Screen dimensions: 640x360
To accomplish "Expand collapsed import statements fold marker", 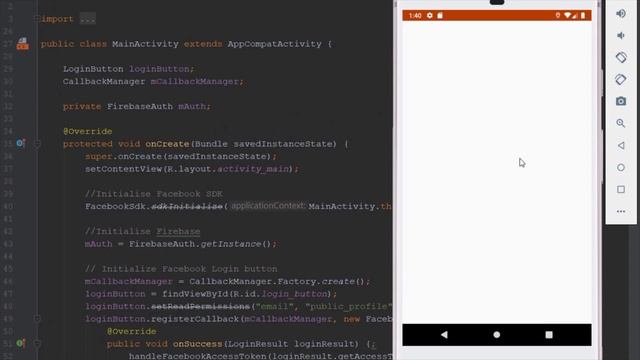I will point(37,19).
